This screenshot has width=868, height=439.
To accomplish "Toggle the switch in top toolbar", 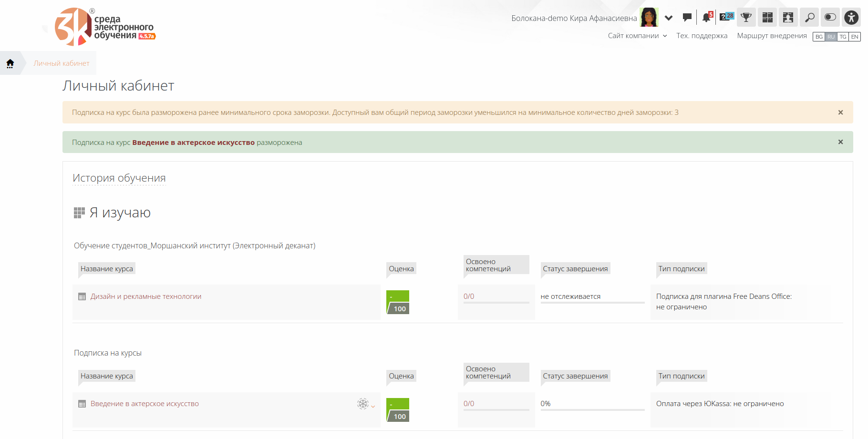I will pyautogui.click(x=830, y=18).
